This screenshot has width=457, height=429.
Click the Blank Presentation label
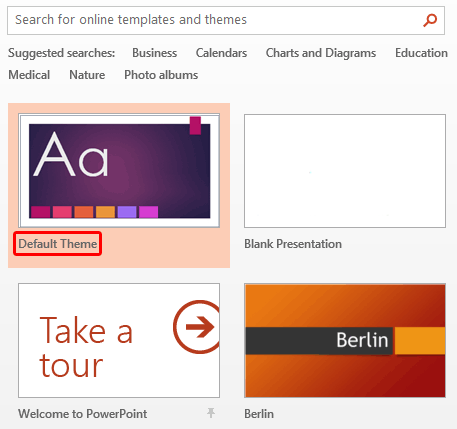(293, 244)
